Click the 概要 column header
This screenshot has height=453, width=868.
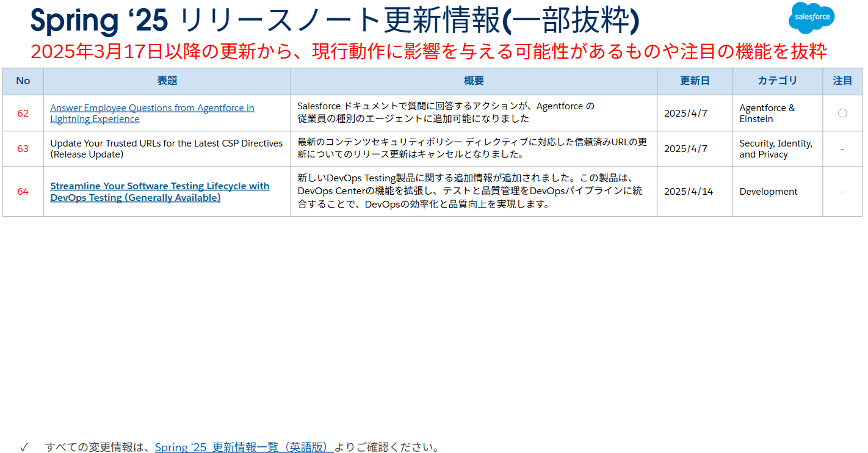point(474,81)
